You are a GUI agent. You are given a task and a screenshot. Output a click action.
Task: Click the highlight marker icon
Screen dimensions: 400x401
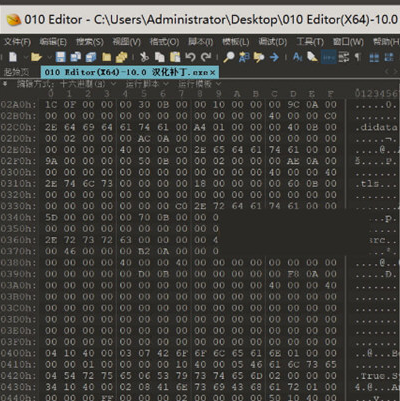[x=312, y=57]
